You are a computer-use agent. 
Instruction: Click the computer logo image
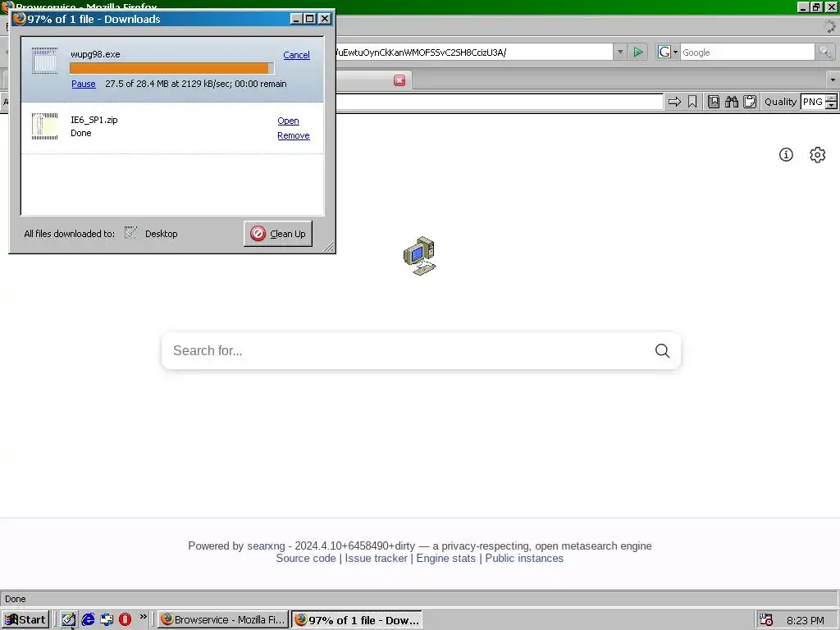(419, 256)
